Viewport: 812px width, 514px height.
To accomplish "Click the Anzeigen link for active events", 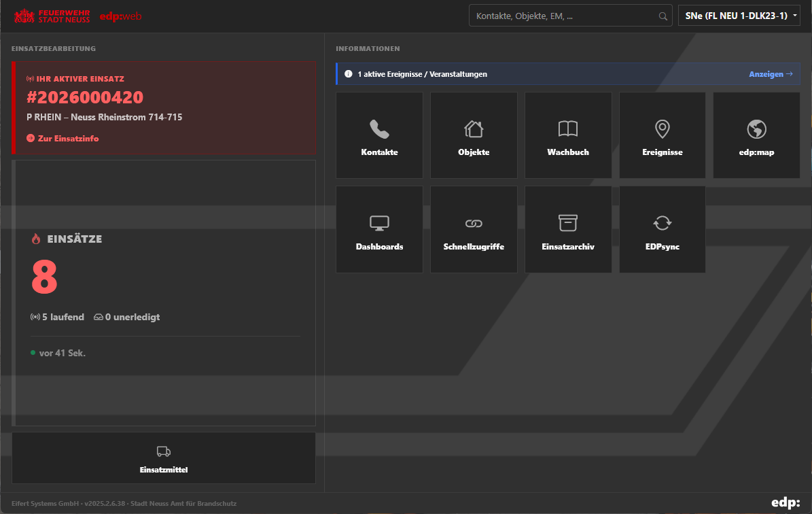I will point(771,74).
